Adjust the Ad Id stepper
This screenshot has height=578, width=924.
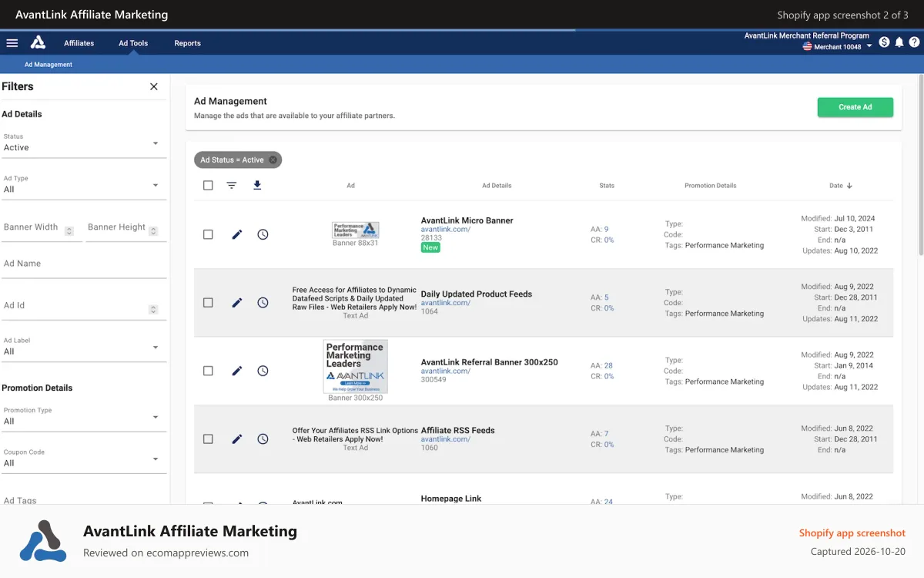coord(153,309)
